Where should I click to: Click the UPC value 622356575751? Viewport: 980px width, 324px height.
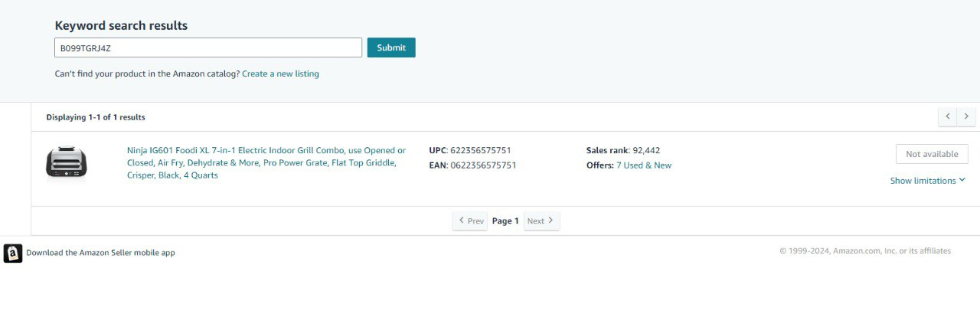coord(481,151)
